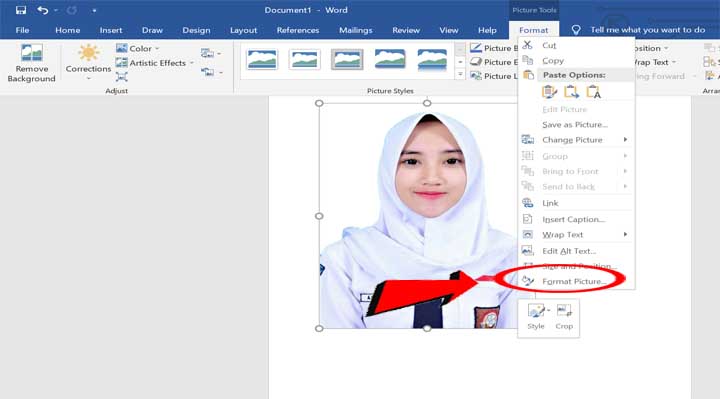The width and height of the screenshot is (720, 399).
Task: Apply the third, highlighted picture style thumbnail
Action: tap(347, 60)
